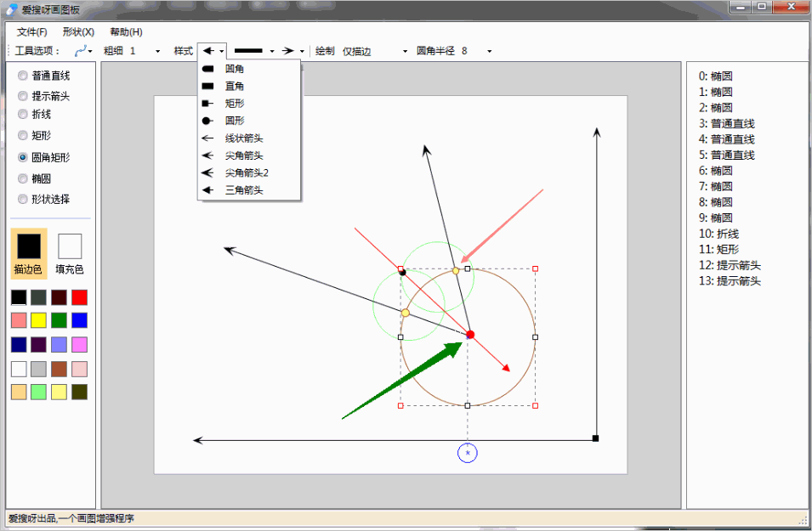Choose 圆角 from the style menu
Screen dimensions: 812x531
pos(249,69)
